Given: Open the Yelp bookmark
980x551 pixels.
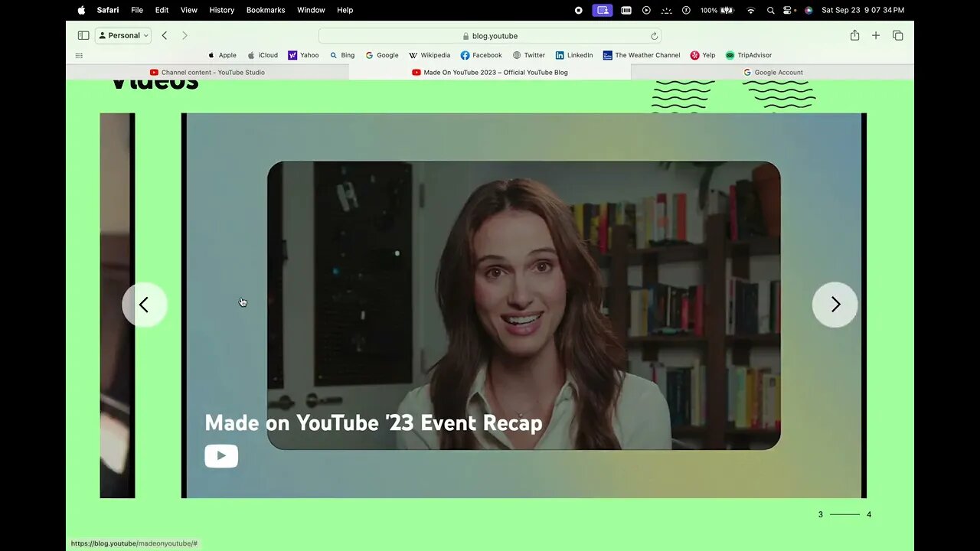Looking at the screenshot, I should [703, 55].
